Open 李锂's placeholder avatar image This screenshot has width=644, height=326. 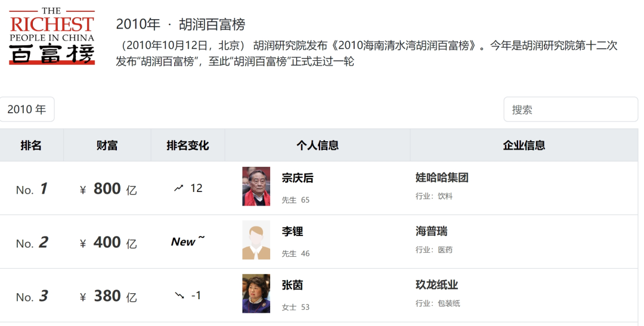[x=256, y=240]
